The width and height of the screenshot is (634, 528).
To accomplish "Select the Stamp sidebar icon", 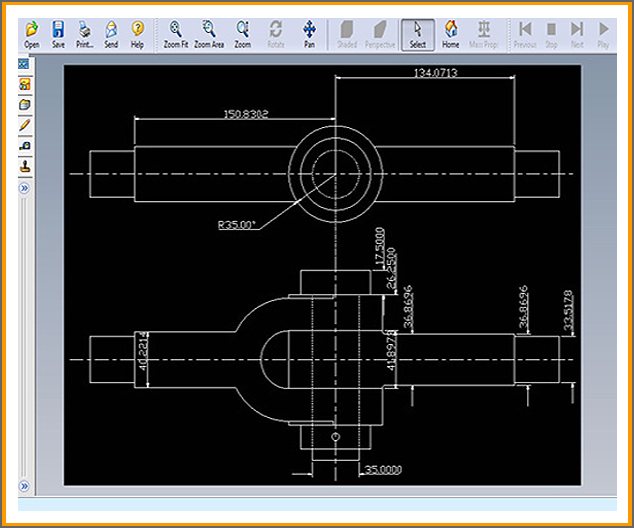I will [25, 166].
